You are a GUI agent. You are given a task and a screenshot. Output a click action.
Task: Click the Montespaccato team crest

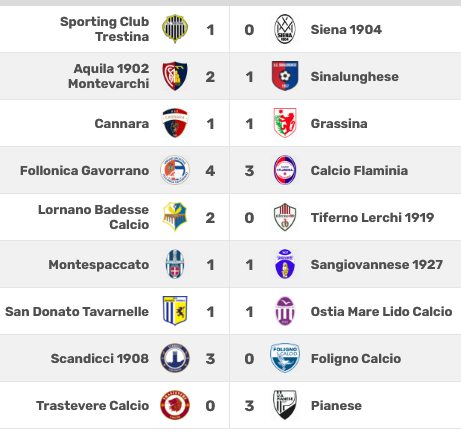(175, 264)
